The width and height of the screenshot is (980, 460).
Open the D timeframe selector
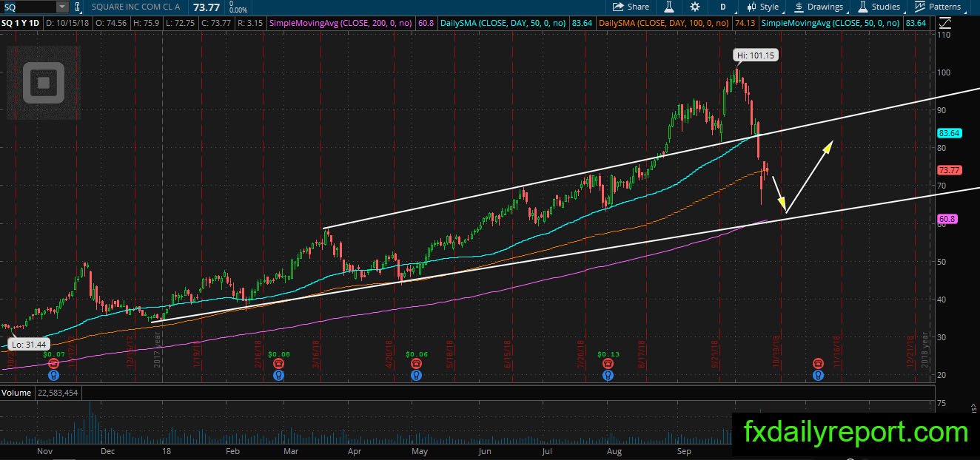click(x=722, y=7)
